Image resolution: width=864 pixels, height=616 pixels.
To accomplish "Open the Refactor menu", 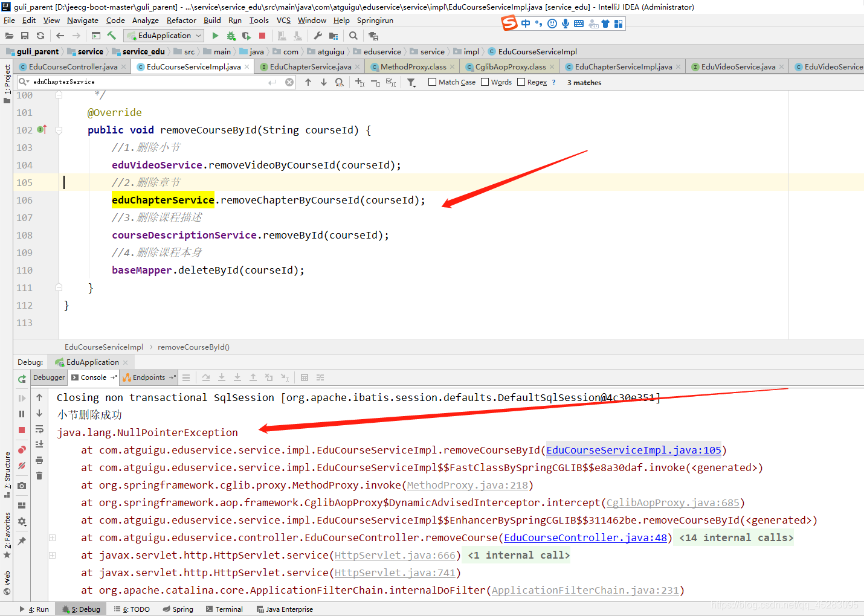I will (181, 20).
